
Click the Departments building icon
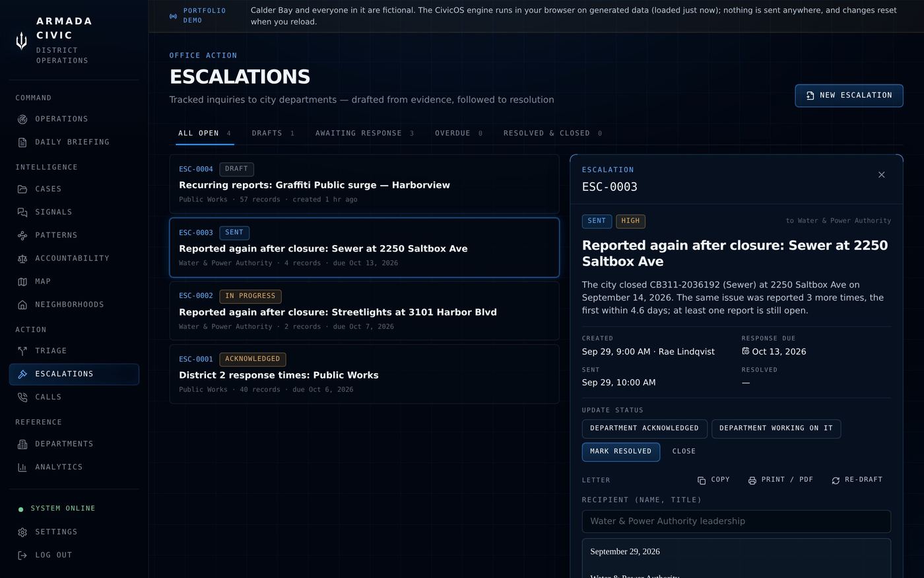coord(22,445)
